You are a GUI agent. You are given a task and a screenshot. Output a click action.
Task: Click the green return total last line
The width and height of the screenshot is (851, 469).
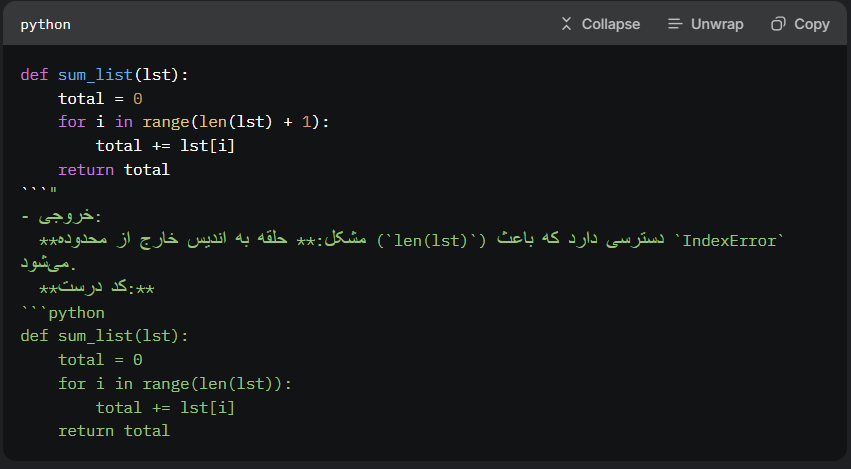coord(114,431)
